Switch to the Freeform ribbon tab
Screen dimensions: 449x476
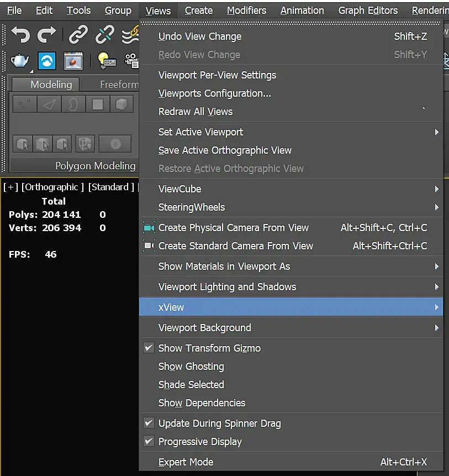(119, 85)
